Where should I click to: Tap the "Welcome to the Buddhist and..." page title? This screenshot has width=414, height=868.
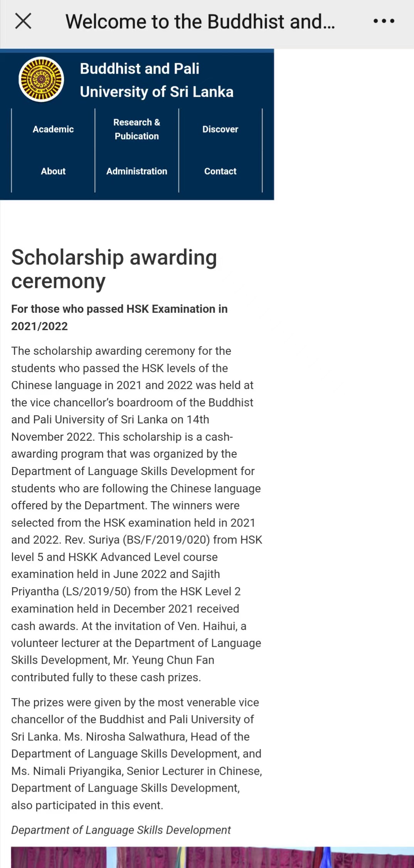point(200,21)
